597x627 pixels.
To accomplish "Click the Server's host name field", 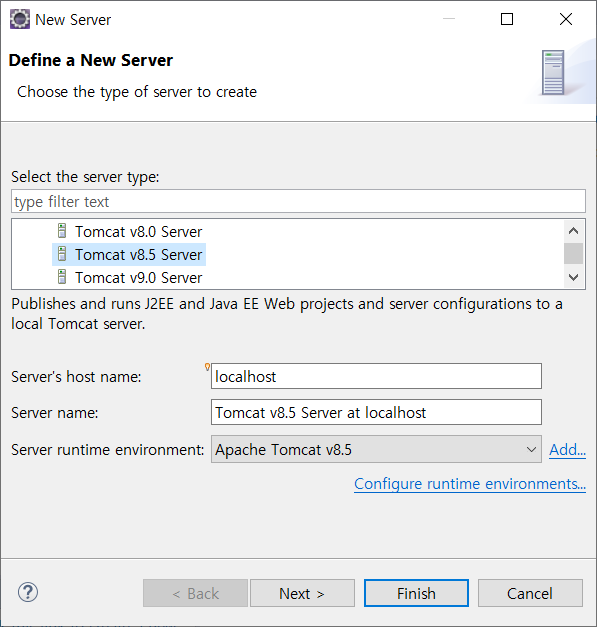I will click(376, 376).
